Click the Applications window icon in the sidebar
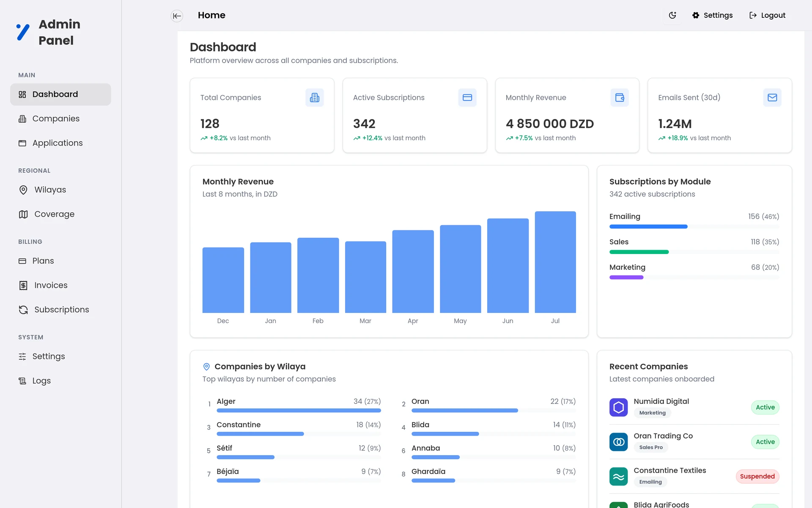 [x=22, y=143]
